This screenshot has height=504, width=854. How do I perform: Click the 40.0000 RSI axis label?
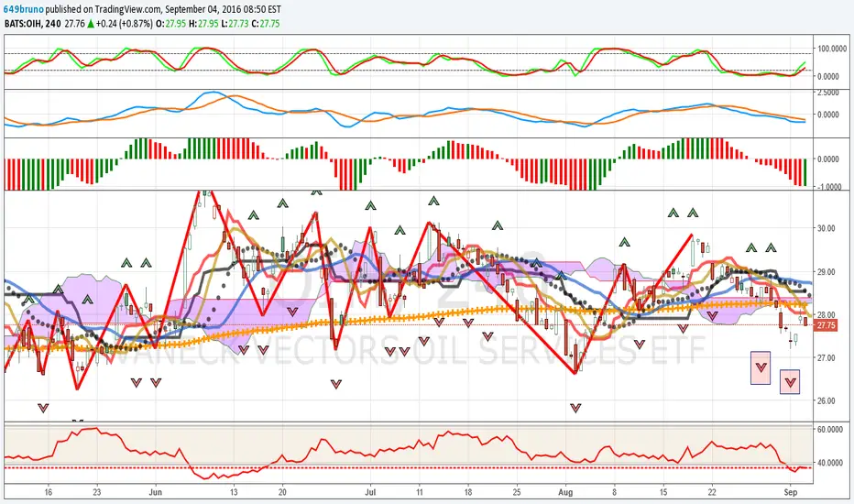(830, 463)
